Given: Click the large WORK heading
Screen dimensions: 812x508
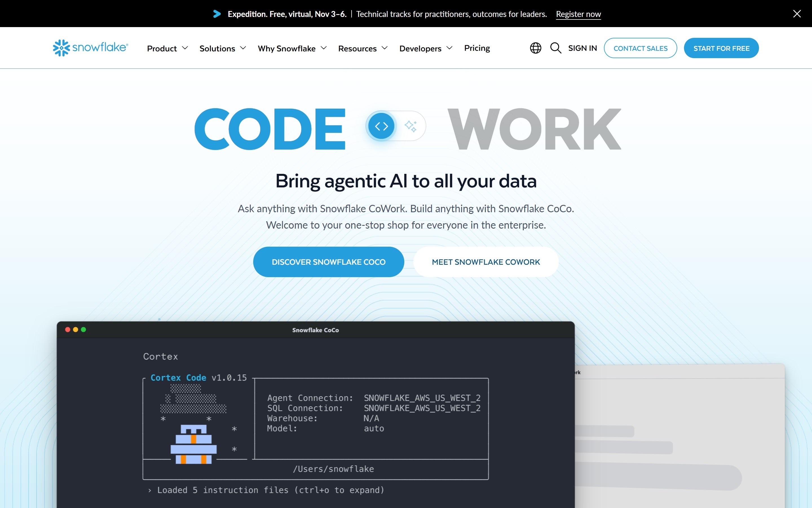Looking at the screenshot, I should click(535, 129).
